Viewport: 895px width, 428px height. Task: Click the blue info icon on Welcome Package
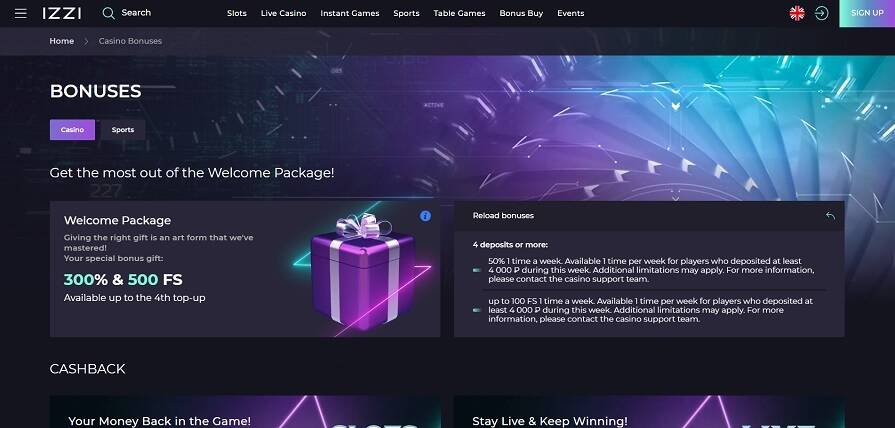coord(425,216)
